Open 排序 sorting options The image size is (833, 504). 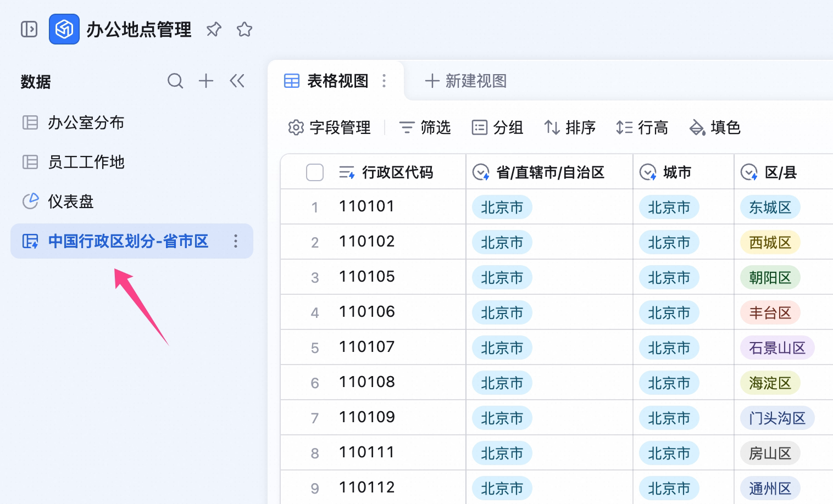(x=570, y=127)
